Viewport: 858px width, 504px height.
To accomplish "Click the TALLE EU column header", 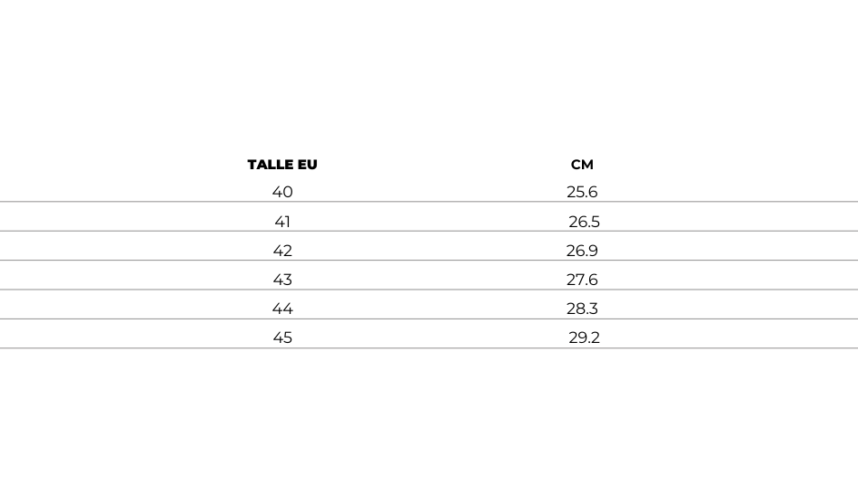I will (282, 165).
